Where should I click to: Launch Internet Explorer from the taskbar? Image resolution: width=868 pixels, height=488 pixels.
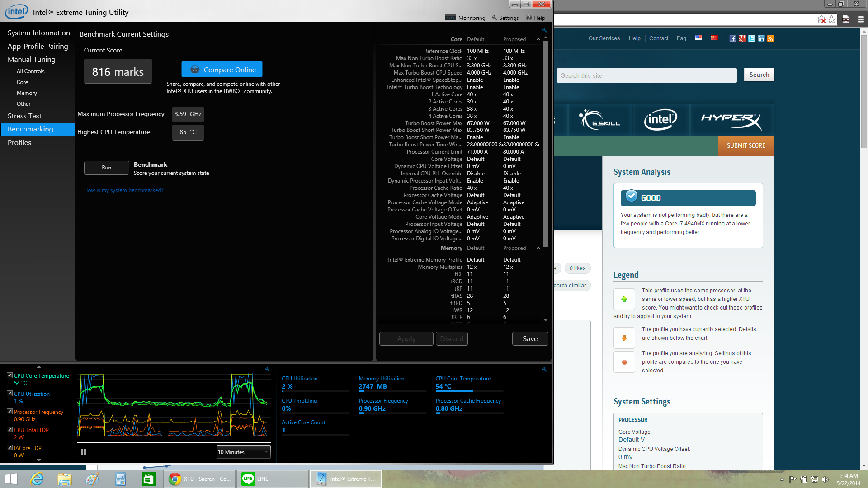click(37, 479)
